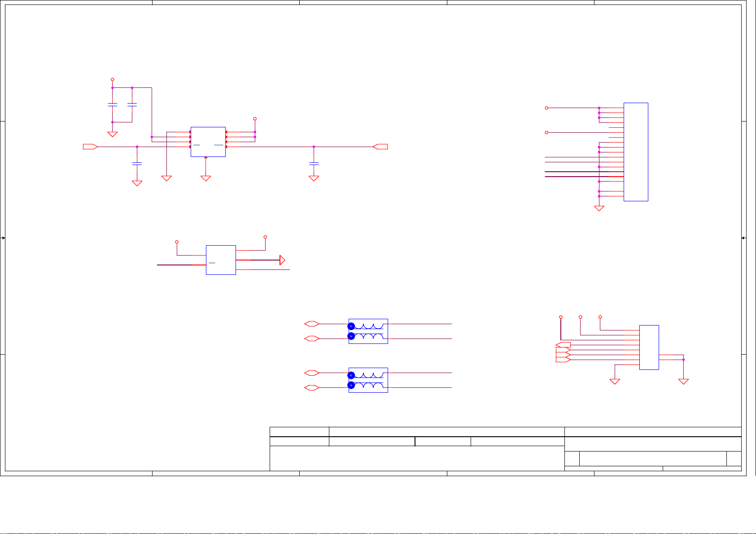The width and height of the screenshot is (756, 534).
Task: Select the tall multi-pin connector block
Action: (x=636, y=152)
